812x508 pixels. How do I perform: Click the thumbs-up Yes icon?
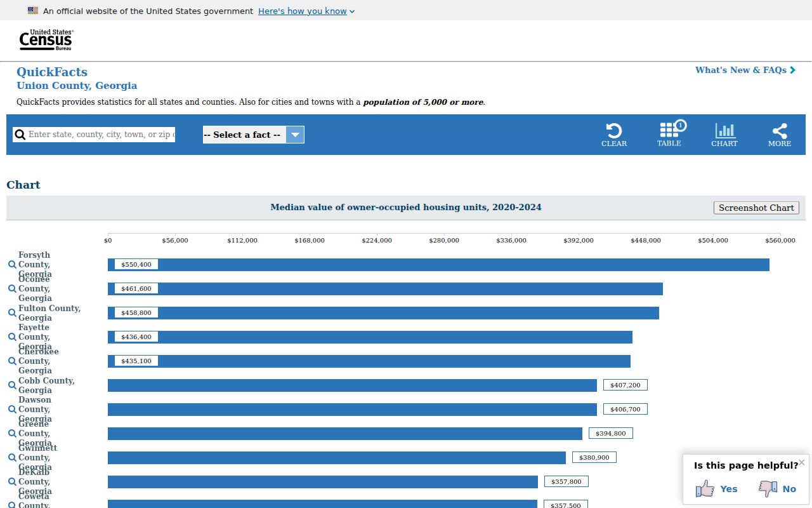click(705, 488)
